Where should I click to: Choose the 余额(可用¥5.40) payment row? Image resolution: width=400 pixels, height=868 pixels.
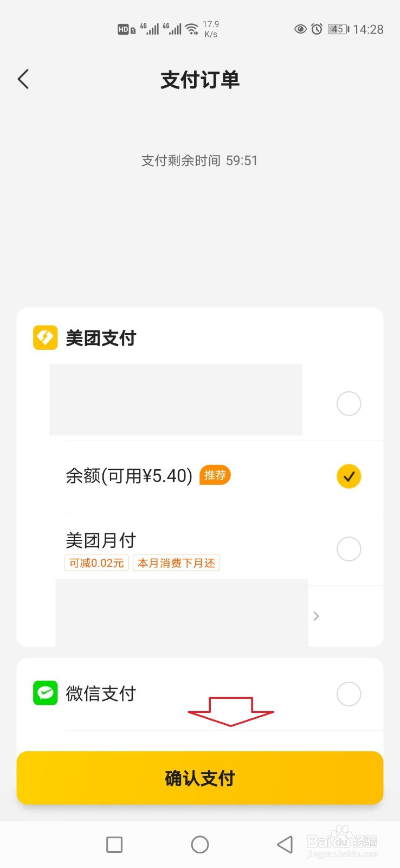tap(224, 476)
